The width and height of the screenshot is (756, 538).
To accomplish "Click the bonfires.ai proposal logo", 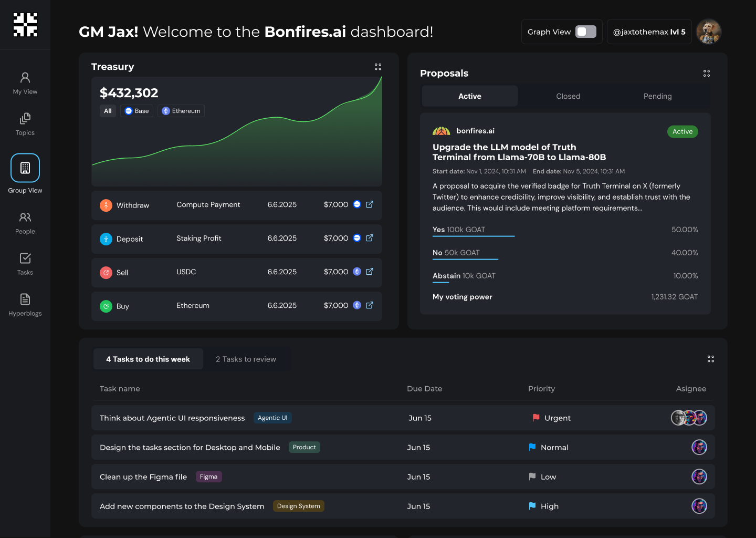I will pyautogui.click(x=442, y=131).
